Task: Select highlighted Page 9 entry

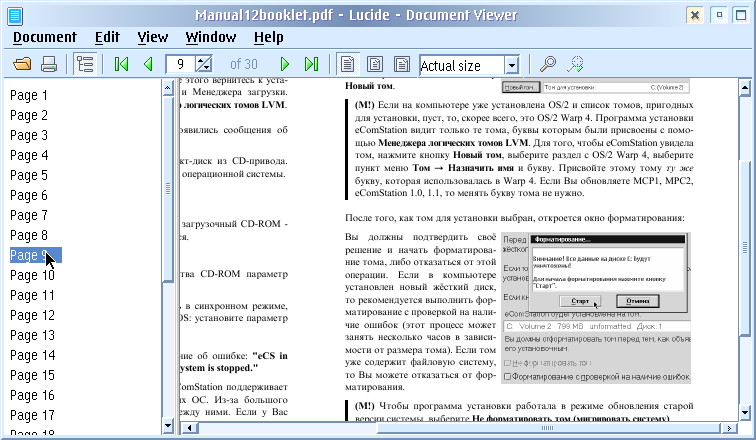Action: (x=36, y=255)
